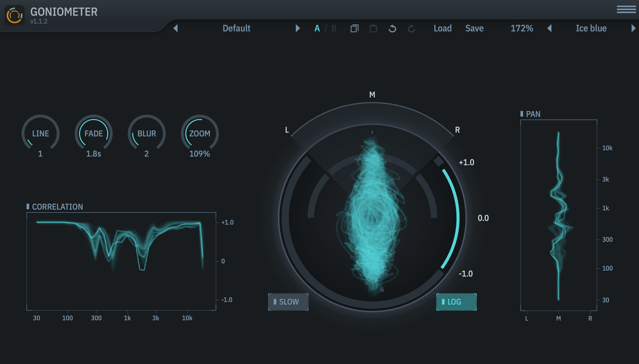Switch to settings slot B
The height and width of the screenshot is (364, 639).
[x=334, y=28]
